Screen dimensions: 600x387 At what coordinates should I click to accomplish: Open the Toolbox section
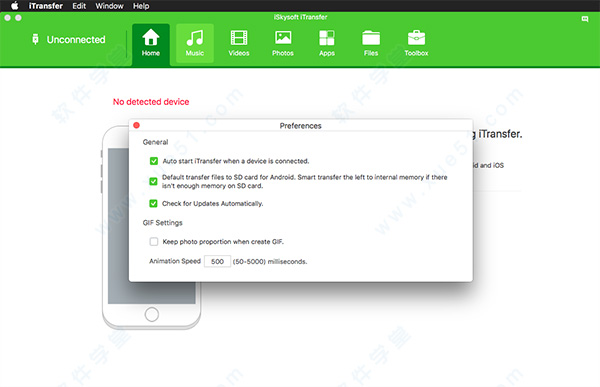pos(416,43)
